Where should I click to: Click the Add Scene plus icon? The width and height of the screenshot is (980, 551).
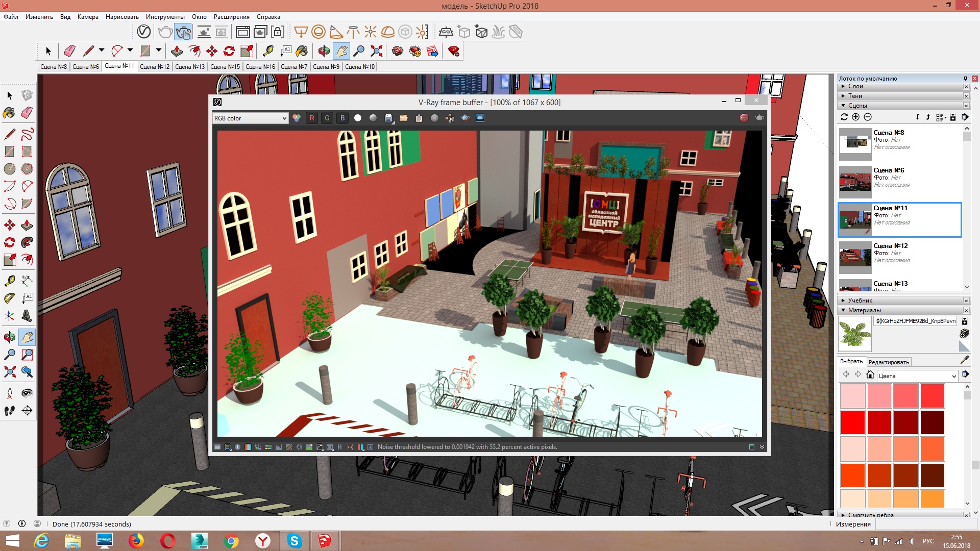pyautogui.click(x=856, y=117)
